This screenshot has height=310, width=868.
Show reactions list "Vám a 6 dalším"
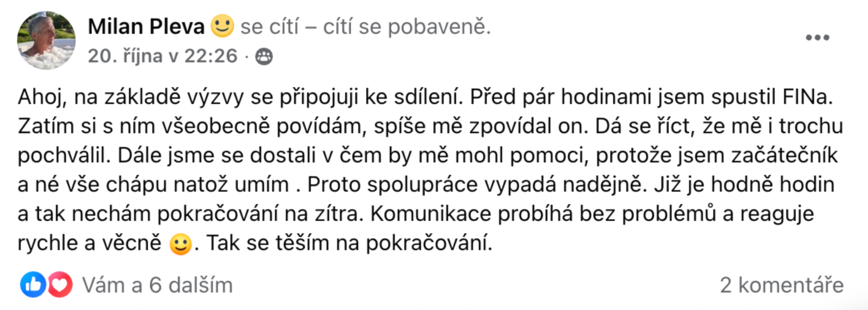157,285
